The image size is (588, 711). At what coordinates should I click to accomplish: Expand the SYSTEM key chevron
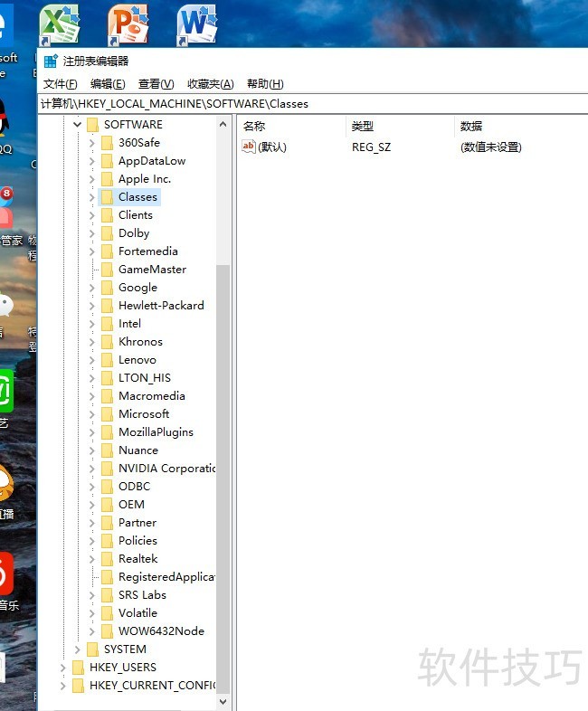[x=77, y=649]
